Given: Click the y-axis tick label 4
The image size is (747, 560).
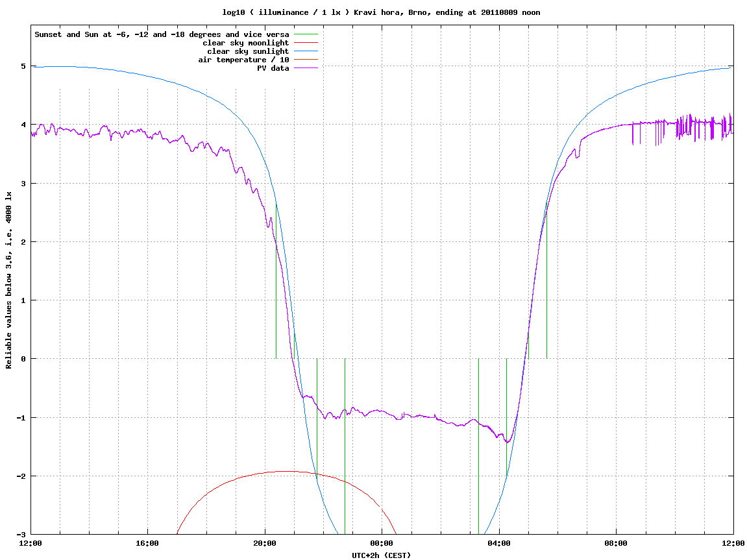Looking at the screenshot, I should tap(23, 125).
